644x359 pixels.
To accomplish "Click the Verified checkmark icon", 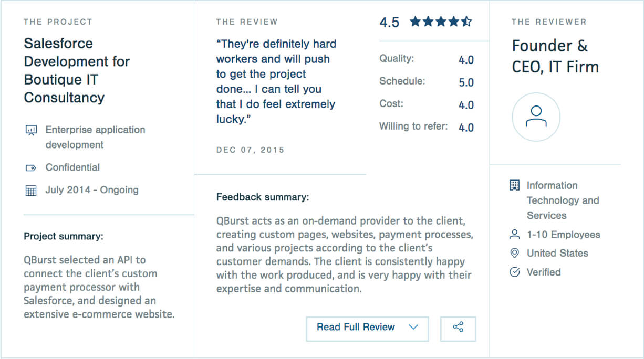I will pos(515,272).
